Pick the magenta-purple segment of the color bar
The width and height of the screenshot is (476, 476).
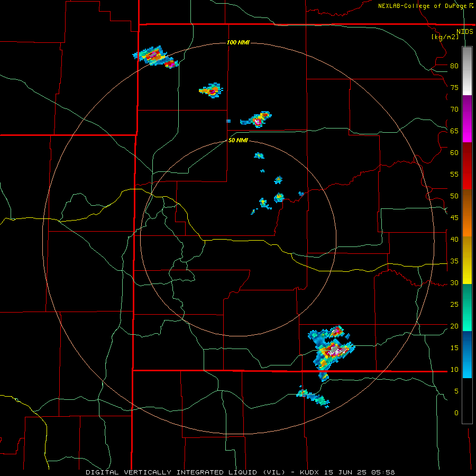pos(467,118)
